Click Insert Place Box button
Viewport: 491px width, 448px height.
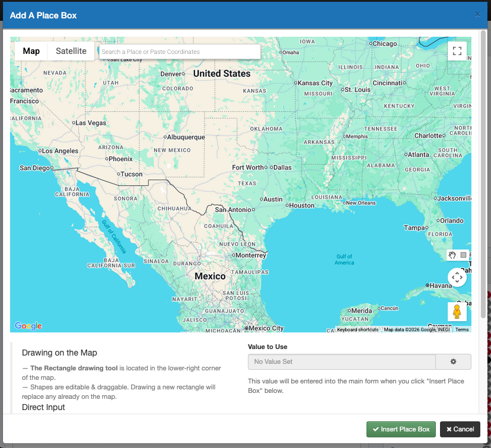click(401, 429)
